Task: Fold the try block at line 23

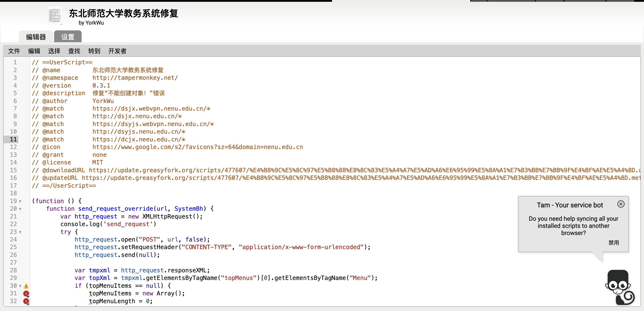Action: (20, 232)
